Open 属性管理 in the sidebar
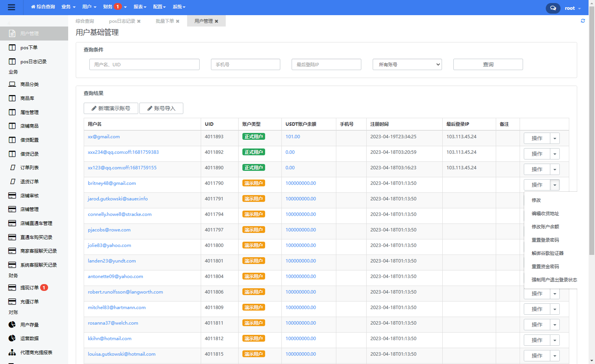Screen dimensions: 595x364 pyautogui.click(x=34, y=112)
